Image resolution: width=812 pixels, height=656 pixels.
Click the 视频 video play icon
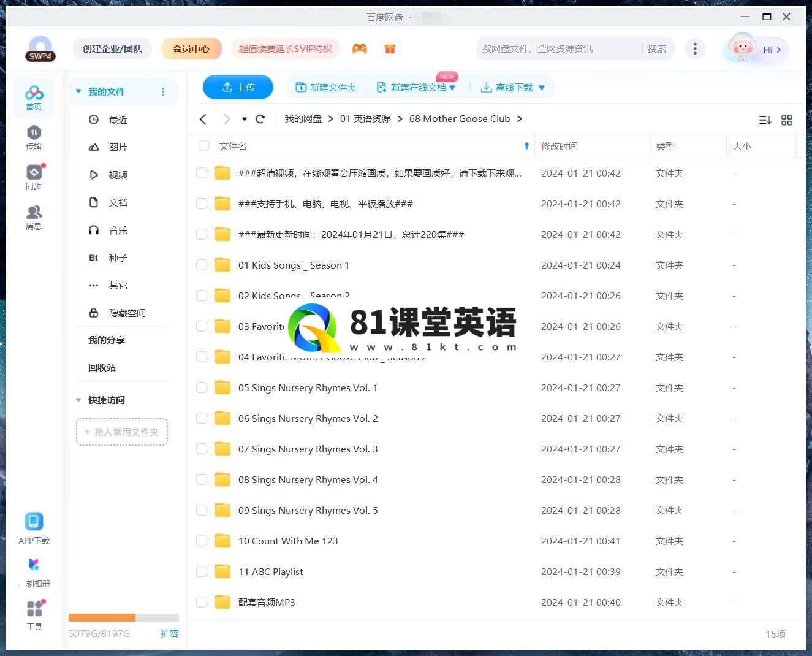(94, 175)
